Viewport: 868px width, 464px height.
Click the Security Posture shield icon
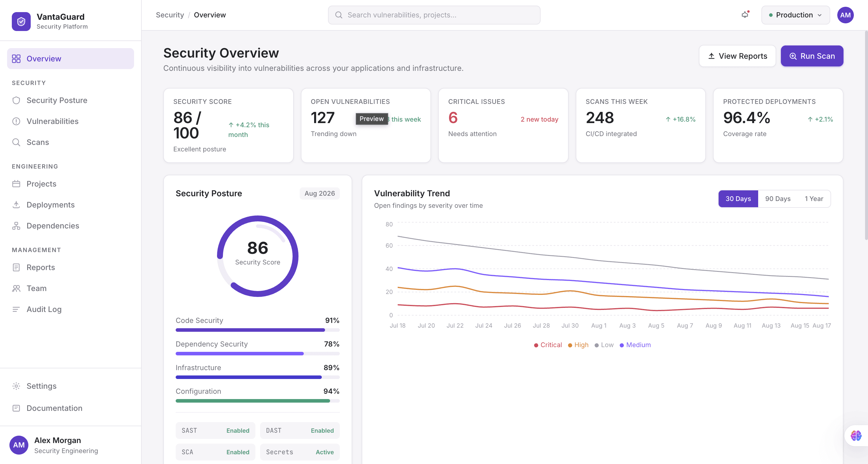pyautogui.click(x=16, y=100)
